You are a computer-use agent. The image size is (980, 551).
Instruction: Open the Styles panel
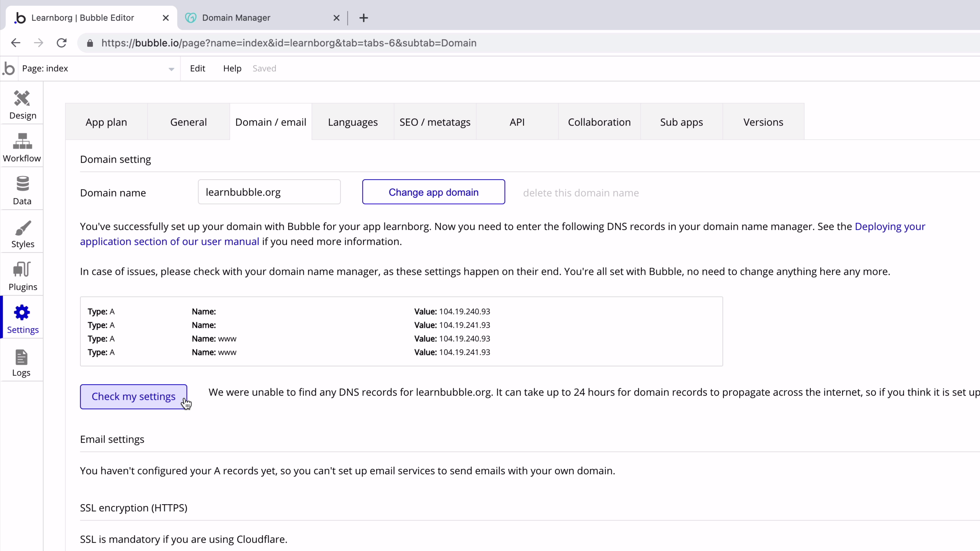(22, 233)
